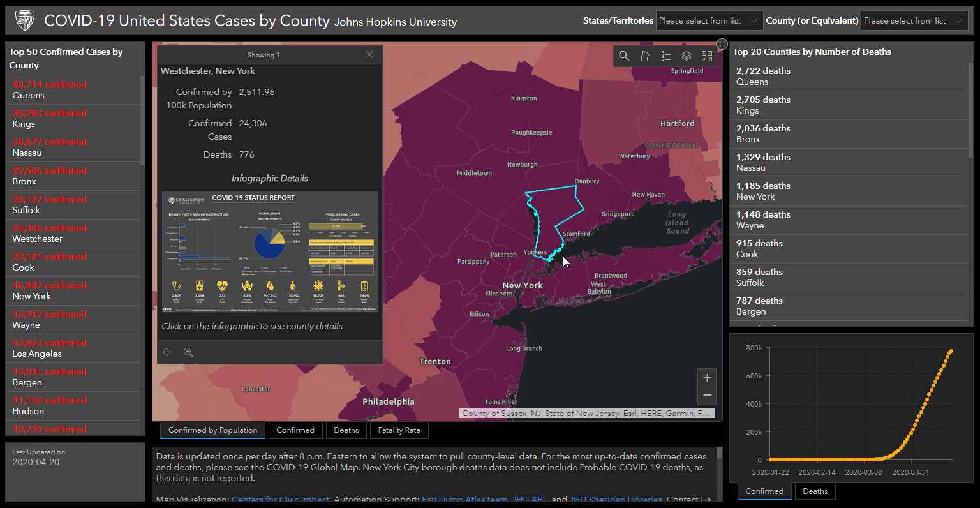
Task: Switch to Confirmed by Population map tab
Action: (212, 430)
